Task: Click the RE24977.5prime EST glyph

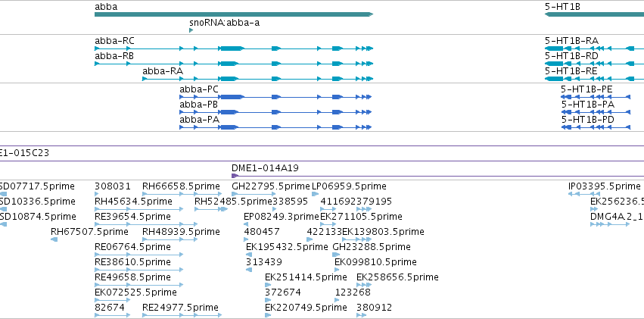Action: (x=182, y=315)
